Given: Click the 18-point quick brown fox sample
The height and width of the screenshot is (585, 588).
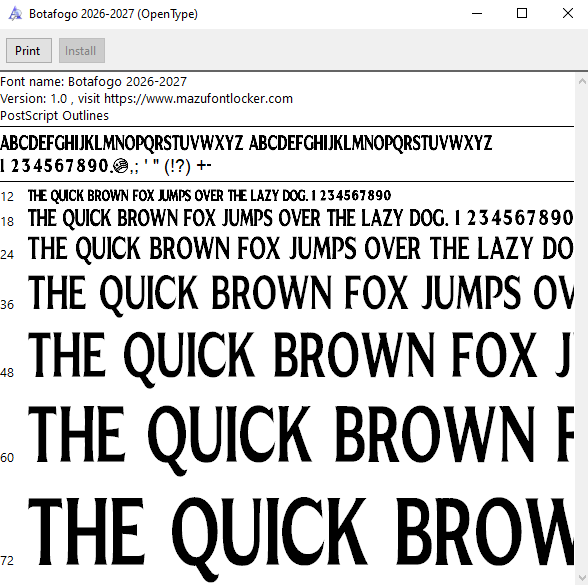Looking at the screenshot, I should (x=301, y=218).
